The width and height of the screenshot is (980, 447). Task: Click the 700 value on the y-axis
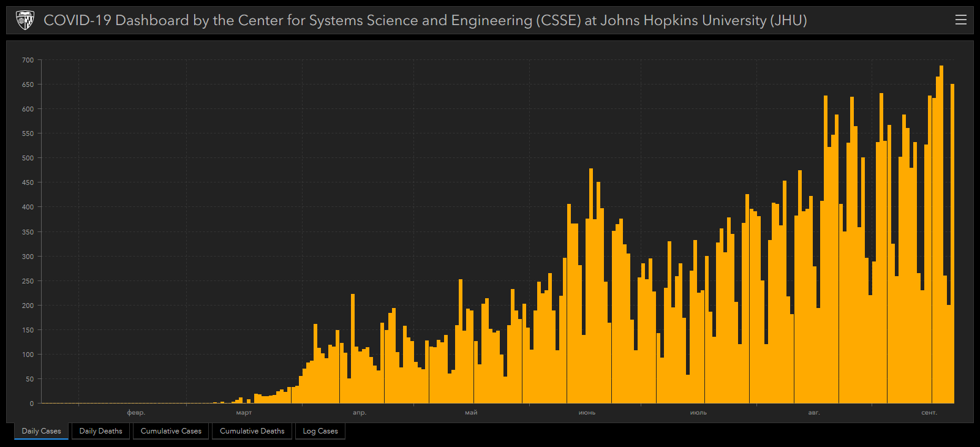(x=28, y=60)
